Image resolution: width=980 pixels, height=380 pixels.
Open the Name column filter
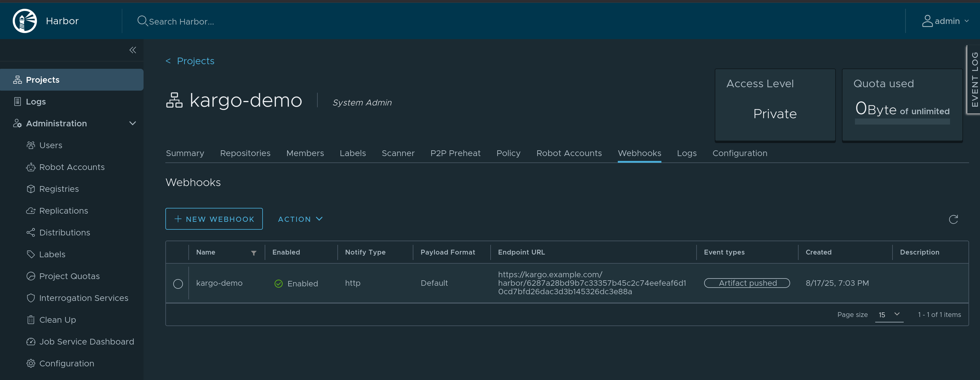[254, 252]
